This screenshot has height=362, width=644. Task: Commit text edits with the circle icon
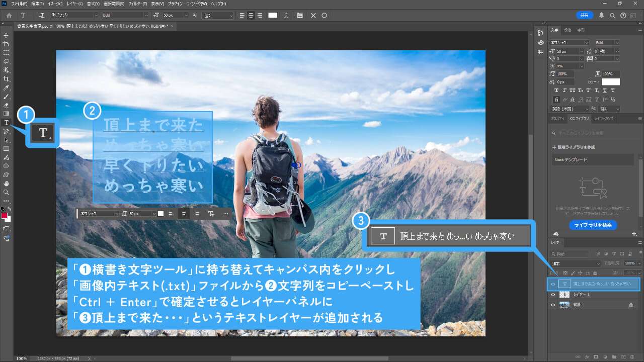tap(324, 16)
